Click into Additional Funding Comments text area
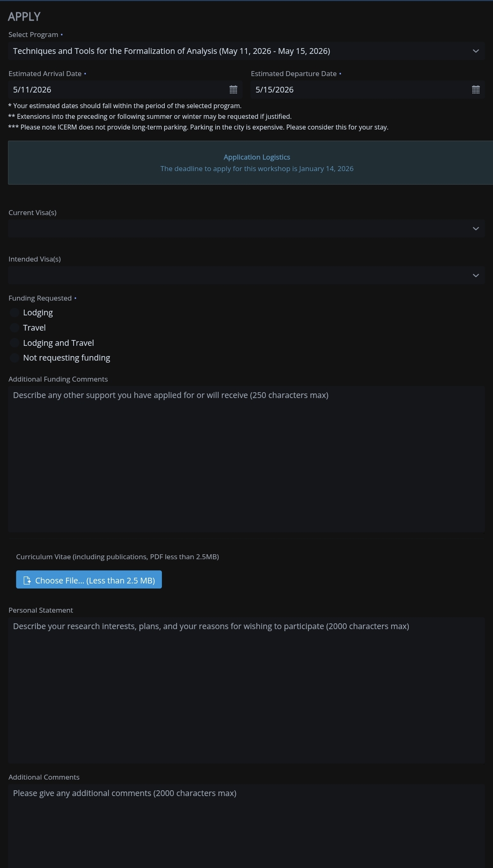Screen dimensions: 493x868 tap(246, 459)
